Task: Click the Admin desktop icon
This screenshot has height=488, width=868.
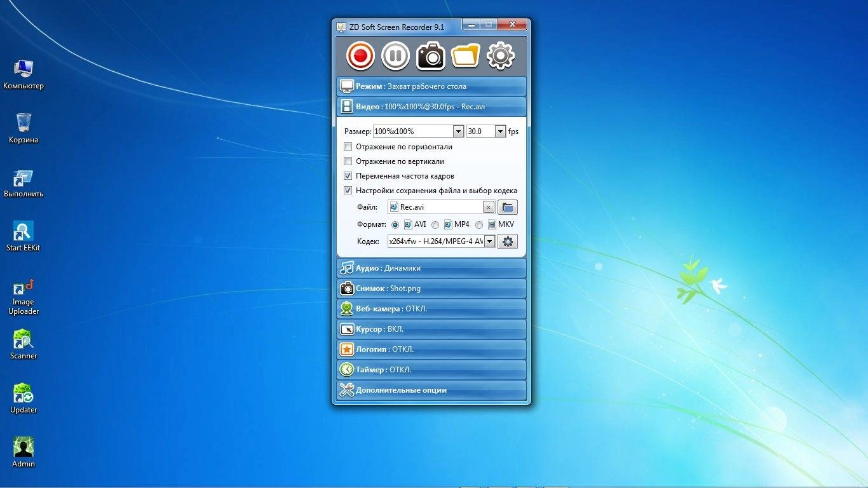Action: pos(24,452)
